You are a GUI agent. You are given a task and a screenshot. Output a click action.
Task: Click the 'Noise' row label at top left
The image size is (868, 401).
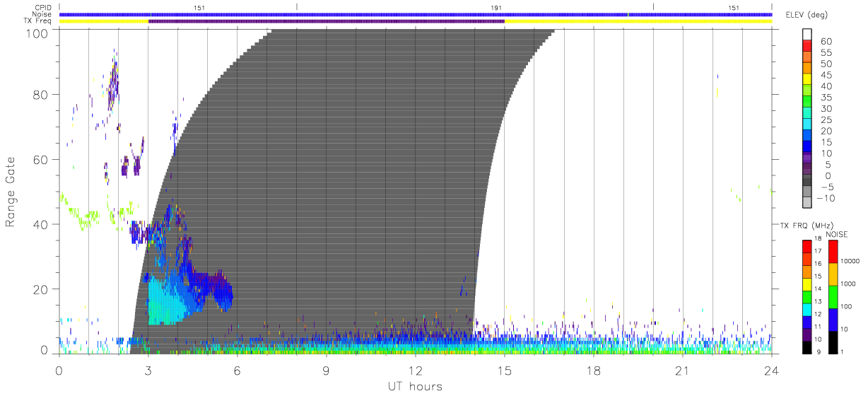click(x=42, y=14)
